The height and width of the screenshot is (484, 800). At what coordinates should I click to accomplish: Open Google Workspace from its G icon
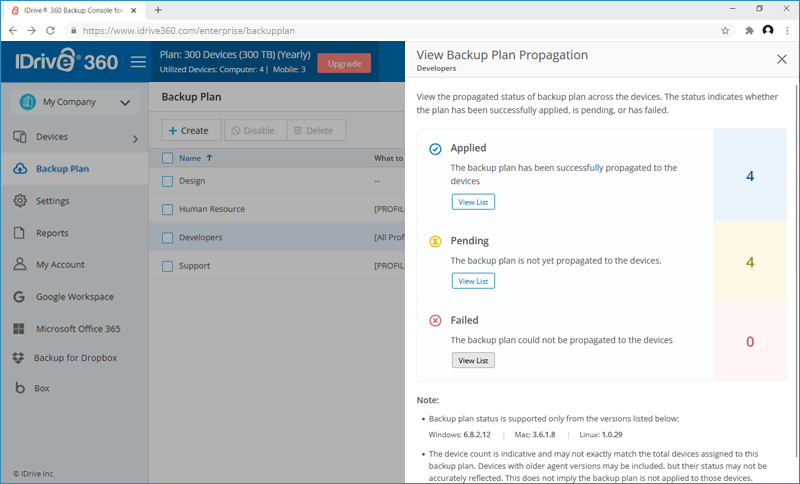pyautogui.click(x=20, y=297)
